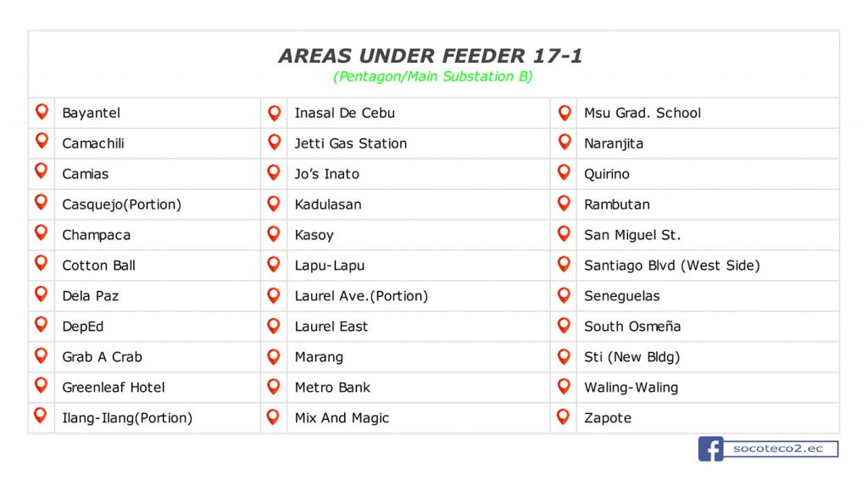
Task: Click the Facebook logo icon
Action: click(x=711, y=449)
